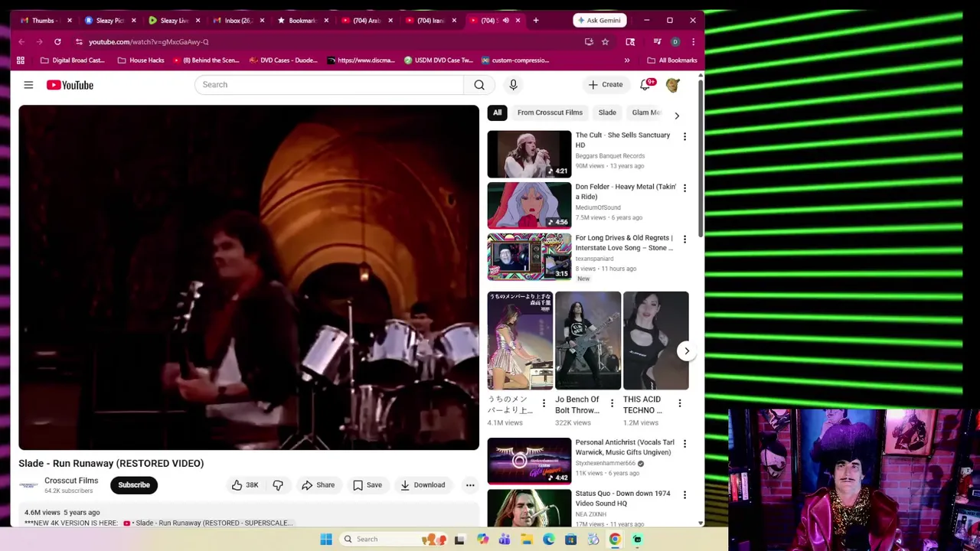The width and height of the screenshot is (980, 551).
Task: Open Microsoft Store from taskbar
Action: point(570,539)
